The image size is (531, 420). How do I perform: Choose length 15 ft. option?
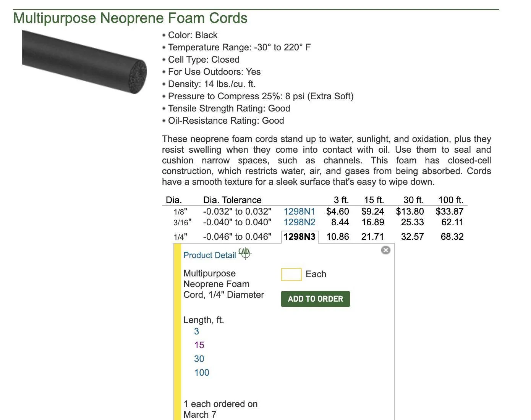point(199,345)
